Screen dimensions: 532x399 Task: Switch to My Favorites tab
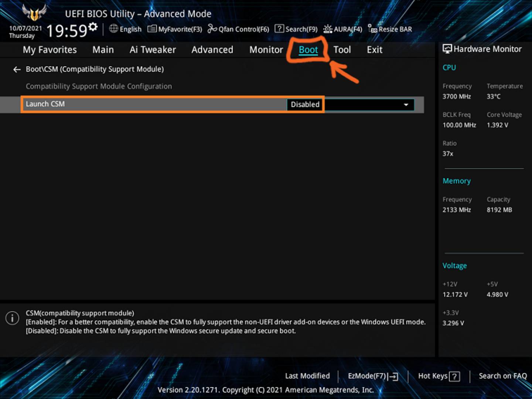tap(50, 50)
